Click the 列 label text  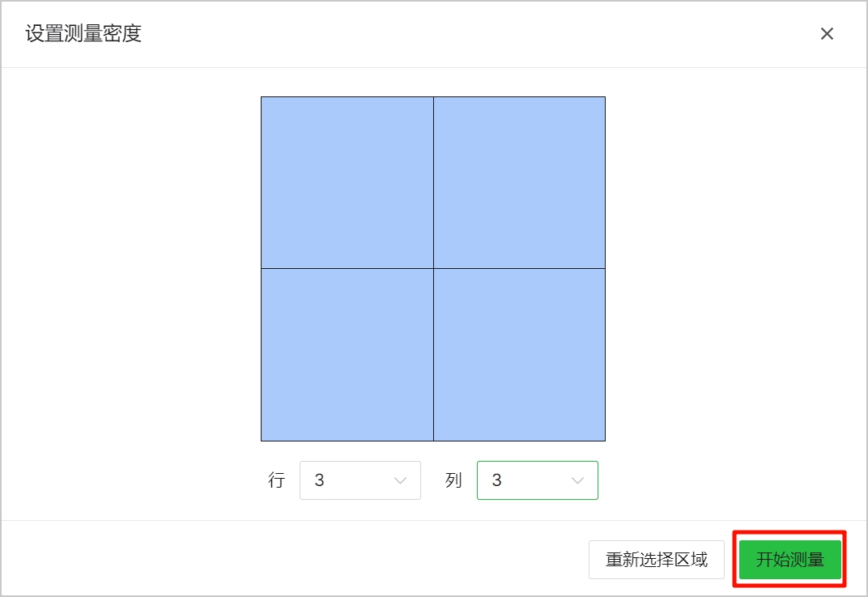[453, 480]
